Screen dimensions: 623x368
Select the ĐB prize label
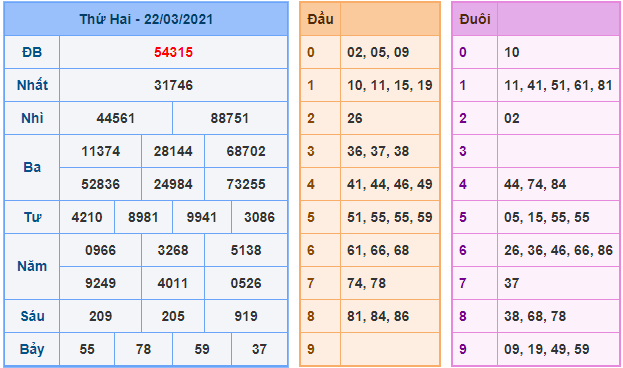[32, 52]
